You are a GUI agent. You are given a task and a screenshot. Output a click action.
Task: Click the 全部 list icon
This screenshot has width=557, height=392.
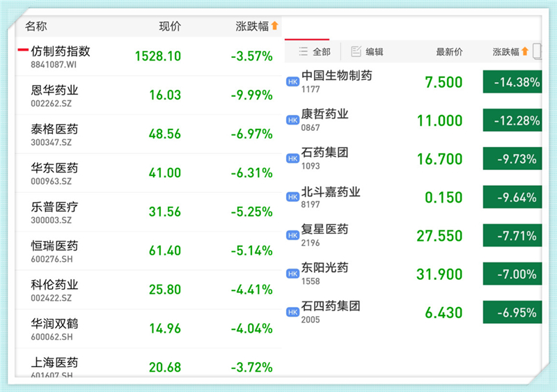(x=303, y=52)
